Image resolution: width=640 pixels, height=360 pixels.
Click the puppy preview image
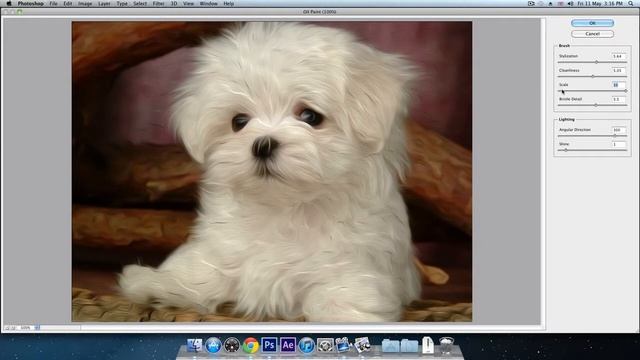(272, 171)
